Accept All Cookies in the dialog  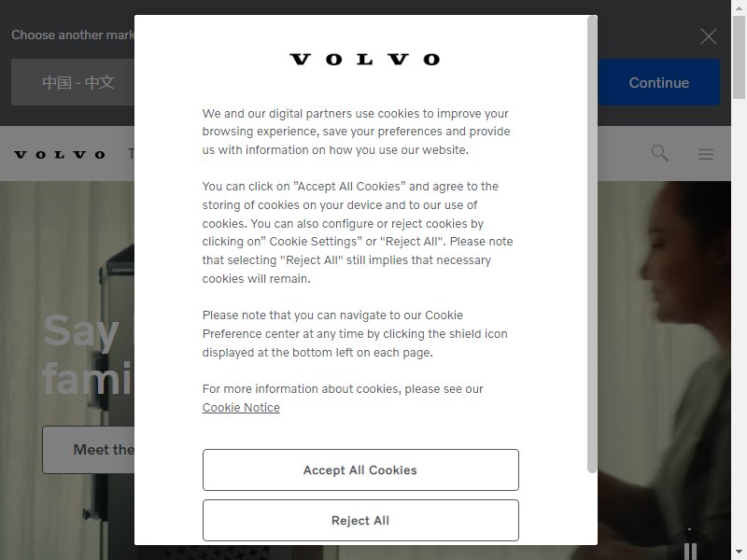pyautogui.click(x=360, y=470)
